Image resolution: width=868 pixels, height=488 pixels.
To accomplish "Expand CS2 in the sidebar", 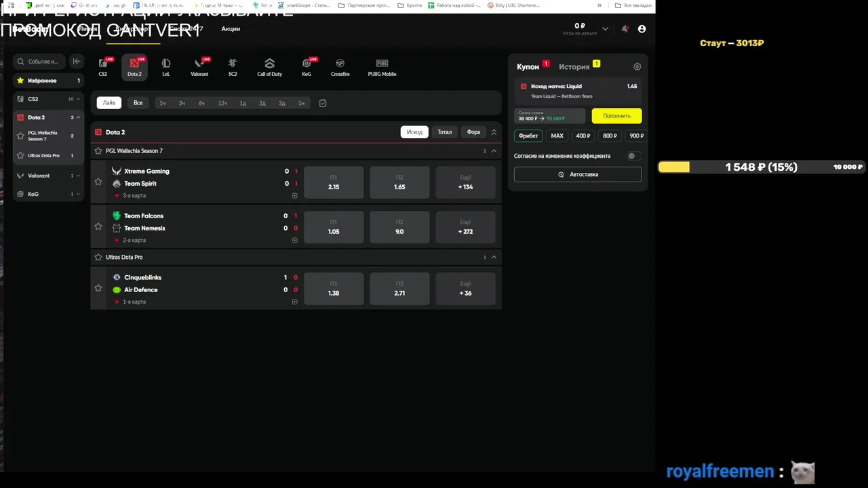I will click(x=78, y=99).
